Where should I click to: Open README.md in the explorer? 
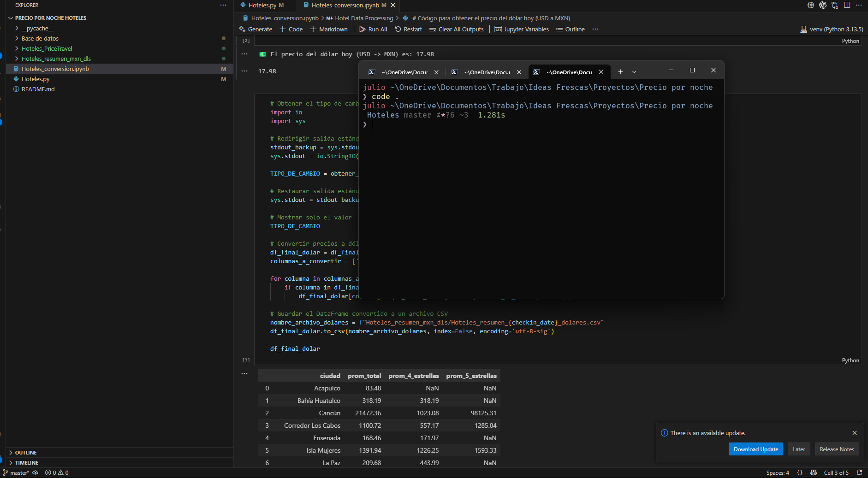tap(38, 89)
